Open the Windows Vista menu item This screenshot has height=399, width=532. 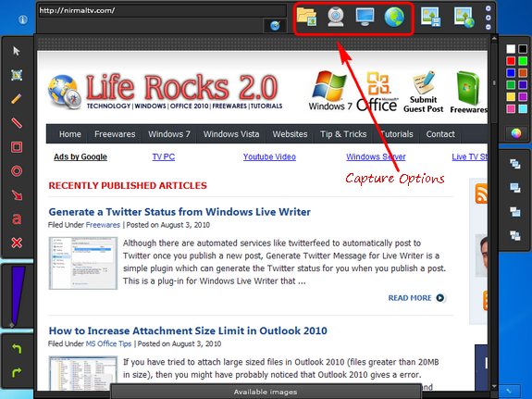[x=231, y=134]
